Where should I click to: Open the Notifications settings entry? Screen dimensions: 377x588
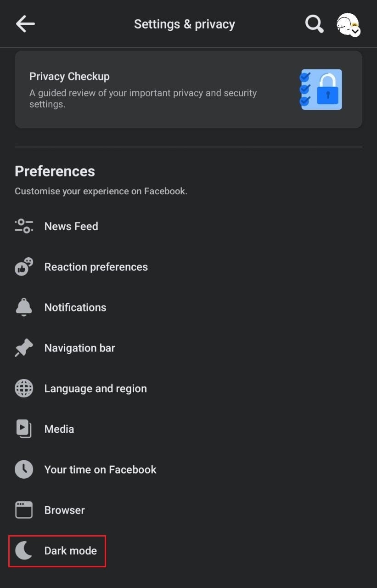coord(75,307)
